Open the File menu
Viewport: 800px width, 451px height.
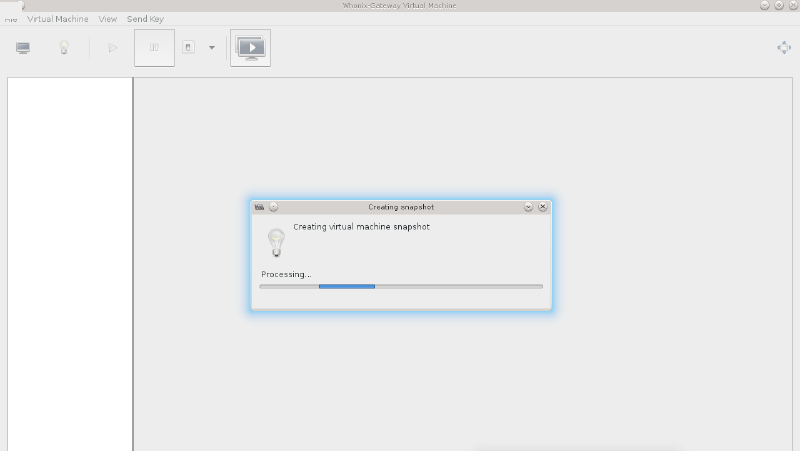[x=10, y=19]
